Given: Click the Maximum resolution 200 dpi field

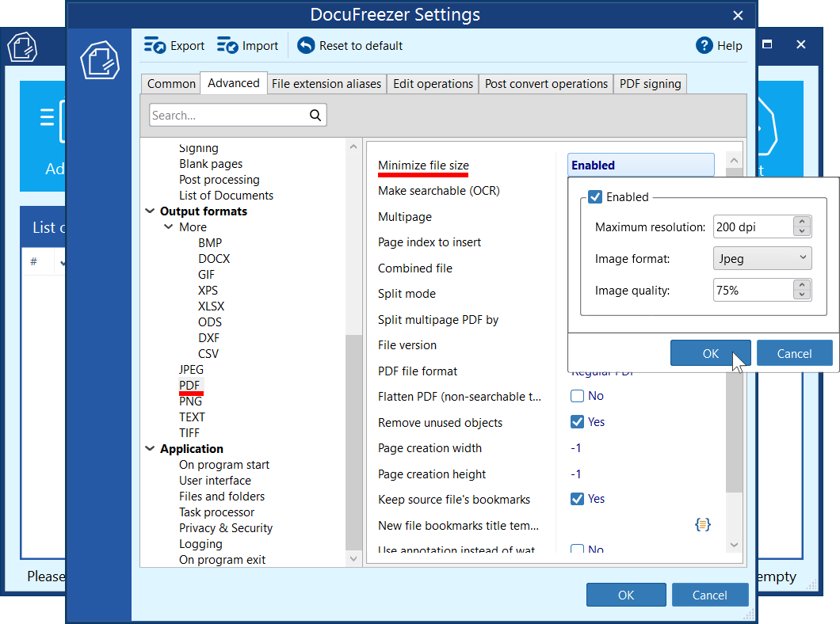Looking at the screenshot, I should (x=753, y=227).
